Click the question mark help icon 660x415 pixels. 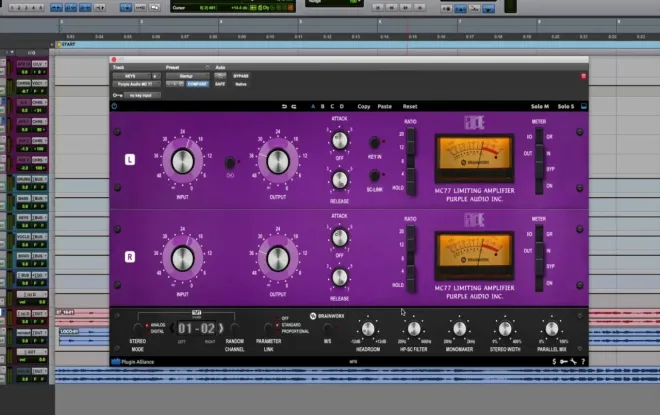[x=583, y=362]
